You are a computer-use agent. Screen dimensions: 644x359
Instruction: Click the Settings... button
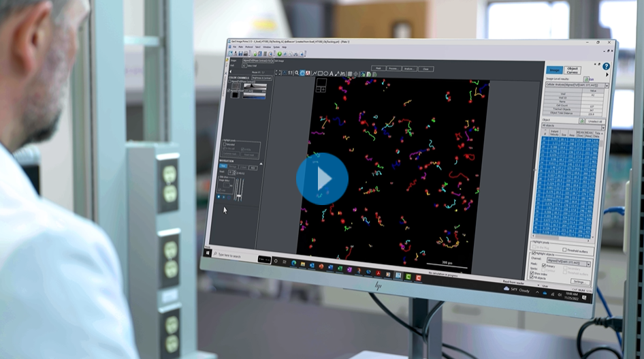[580, 282]
